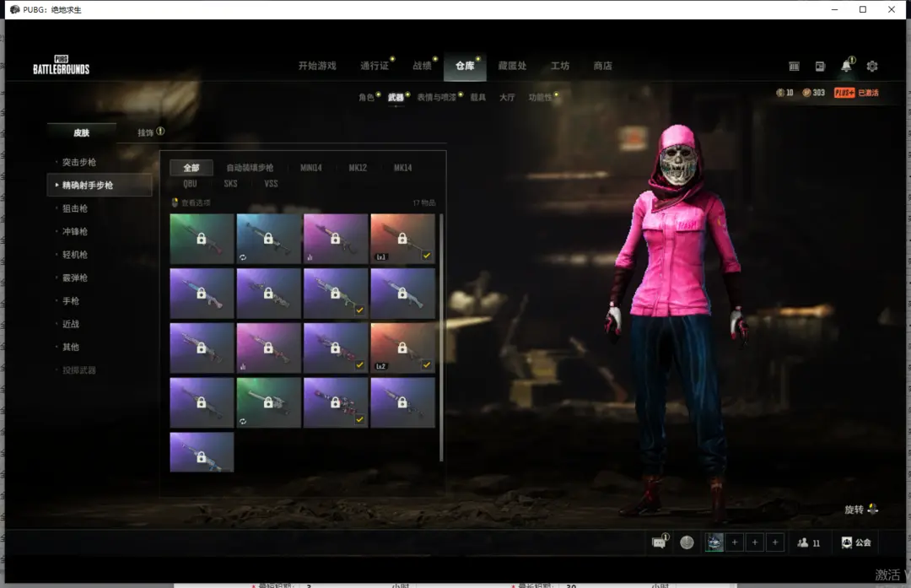This screenshot has width=911, height=588.
Task: Switch to the 武器 weapons sub-tab
Action: coord(396,97)
